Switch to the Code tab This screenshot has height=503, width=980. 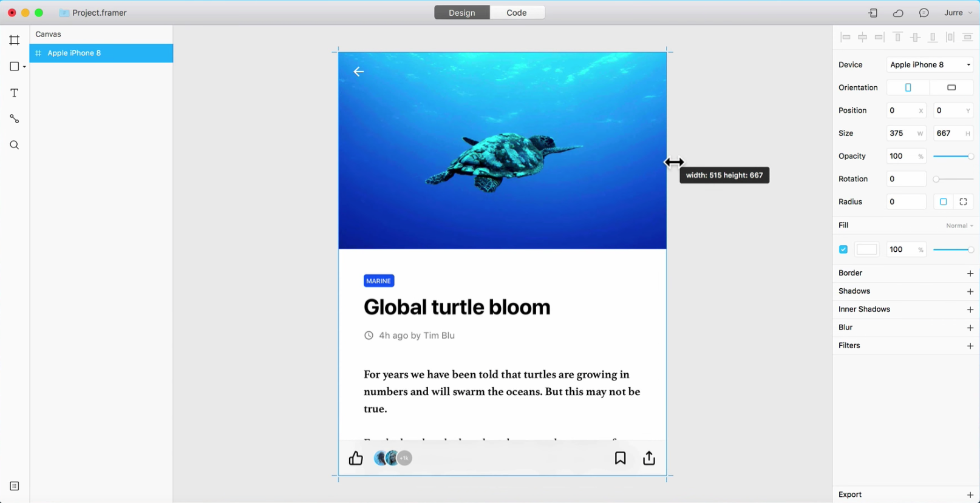click(x=517, y=13)
